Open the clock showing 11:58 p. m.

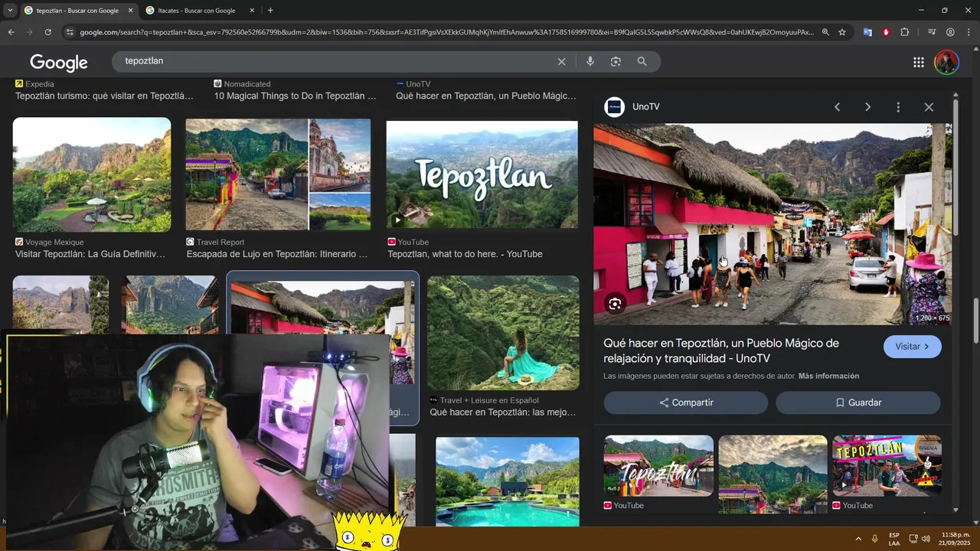[x=955, y=539]
